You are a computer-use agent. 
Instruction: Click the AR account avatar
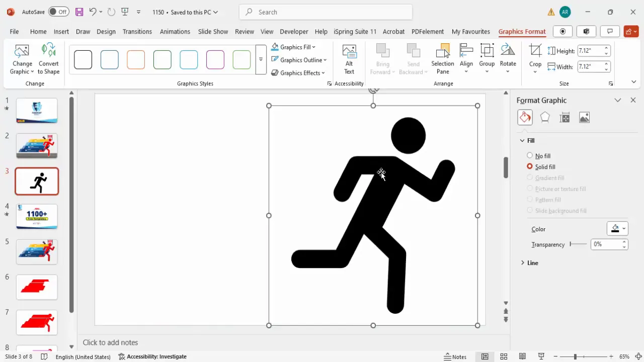565,12
